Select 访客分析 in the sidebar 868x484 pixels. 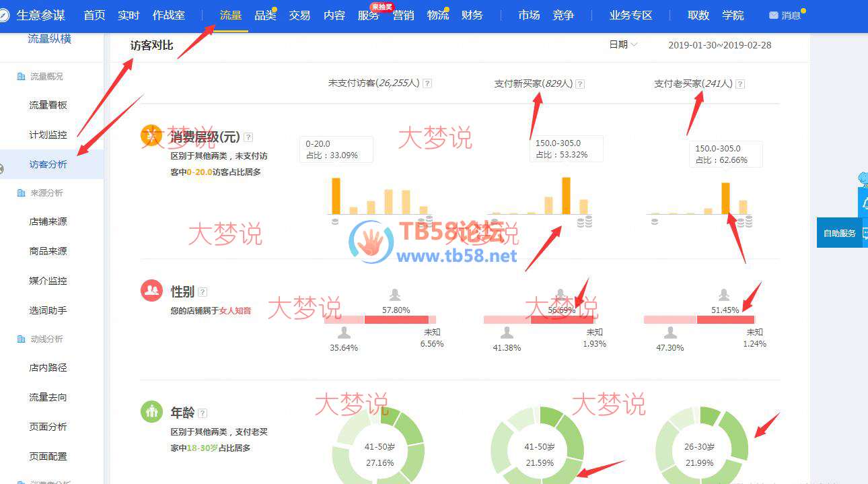(x=48, y=164)
